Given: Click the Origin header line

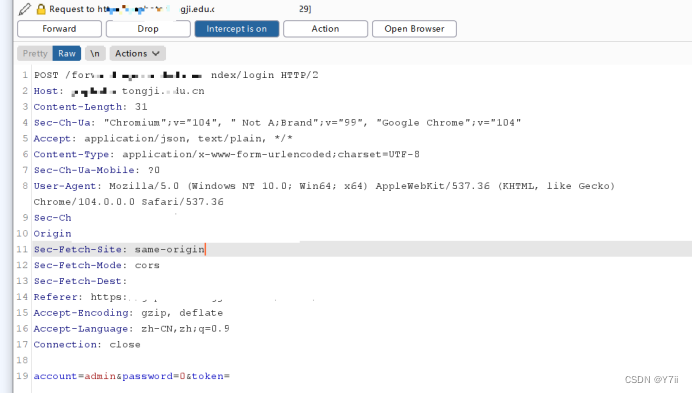Looking at the screenshot, I should tap(53, 234).
